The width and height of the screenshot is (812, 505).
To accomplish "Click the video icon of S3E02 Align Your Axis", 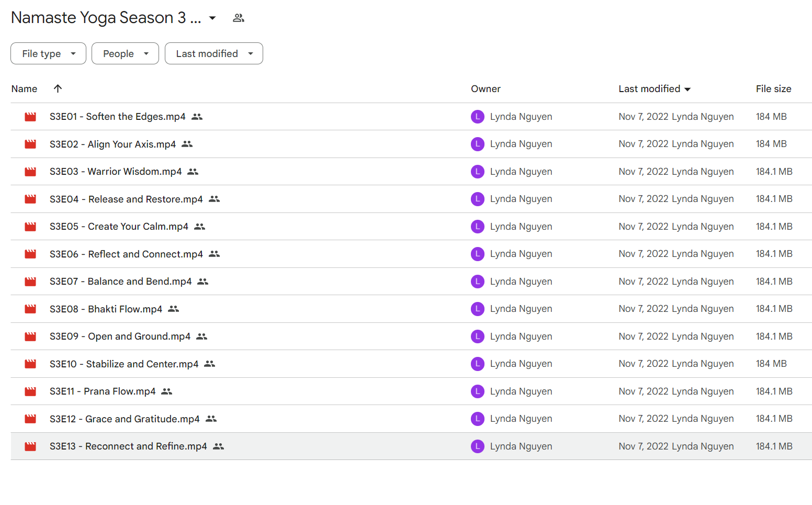I will click(30, 144).
